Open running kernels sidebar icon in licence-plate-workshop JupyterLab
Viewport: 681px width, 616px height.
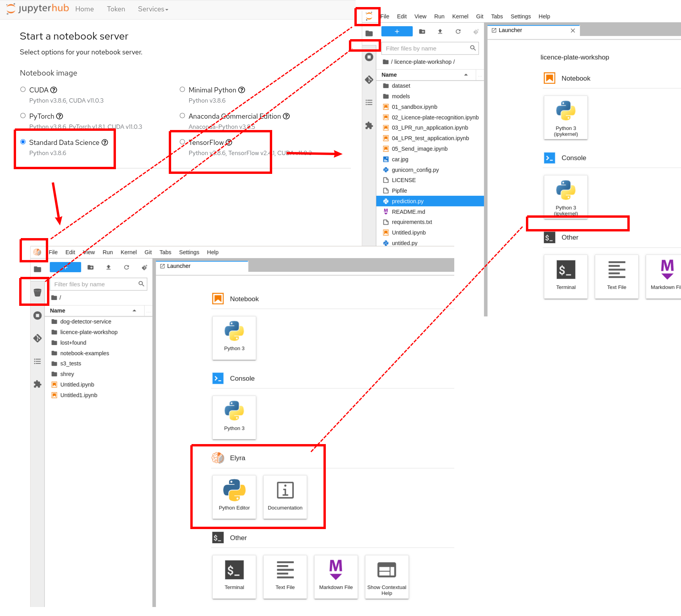tap(369, 57)
